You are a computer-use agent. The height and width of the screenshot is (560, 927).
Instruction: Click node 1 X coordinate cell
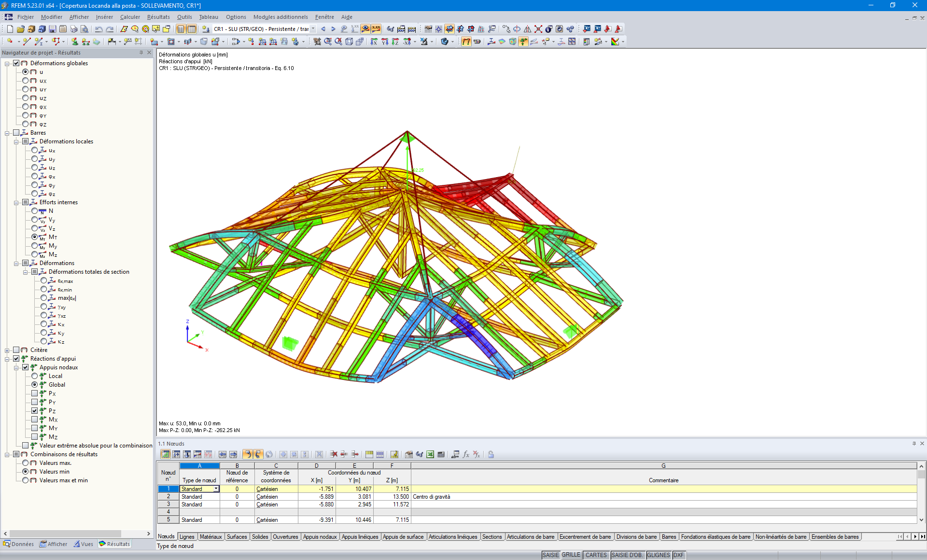(x=317, y=489)
